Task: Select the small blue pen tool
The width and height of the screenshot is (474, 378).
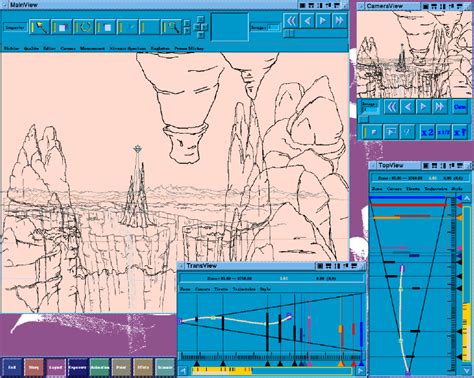Action: (x=128, y=27)
